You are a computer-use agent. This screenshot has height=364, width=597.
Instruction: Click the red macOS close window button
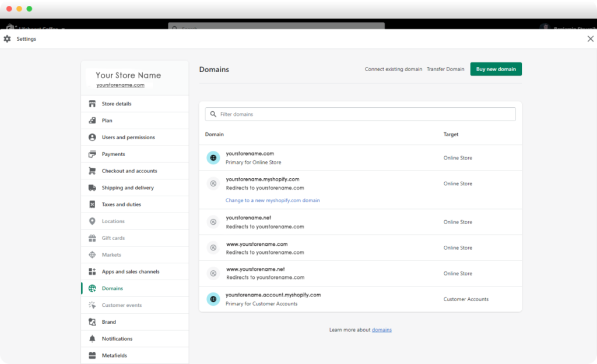(9, 9)
